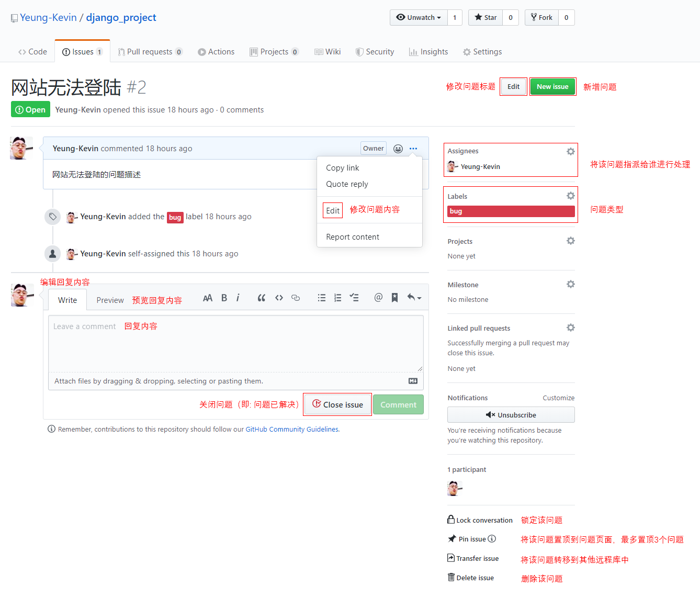Edit the issue title with Edit button
The width and height of the screenshot is (700, 598).
pyautogui.click(x=513, y=87)
